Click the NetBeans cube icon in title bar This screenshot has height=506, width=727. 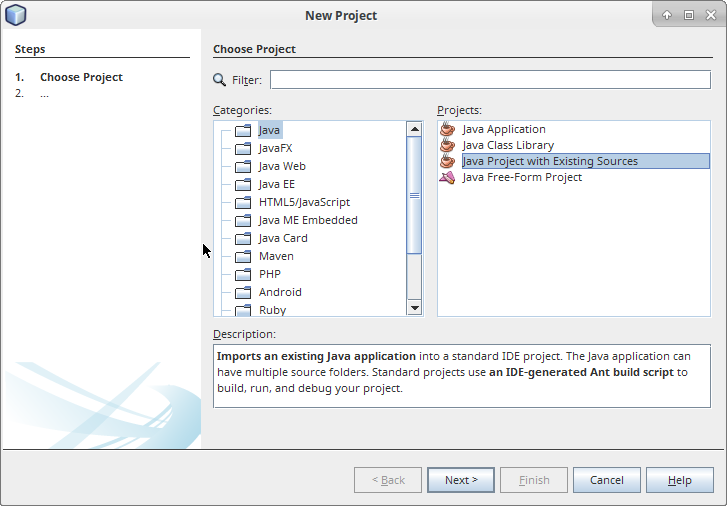(x=16, y=15)
